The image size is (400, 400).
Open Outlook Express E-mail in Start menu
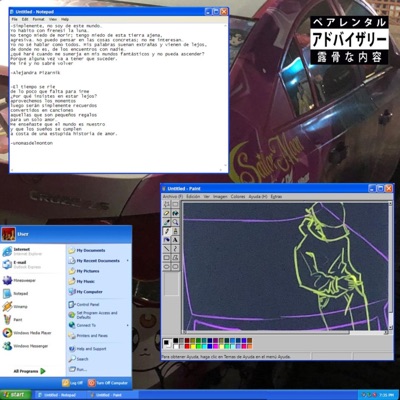(23, 265)
